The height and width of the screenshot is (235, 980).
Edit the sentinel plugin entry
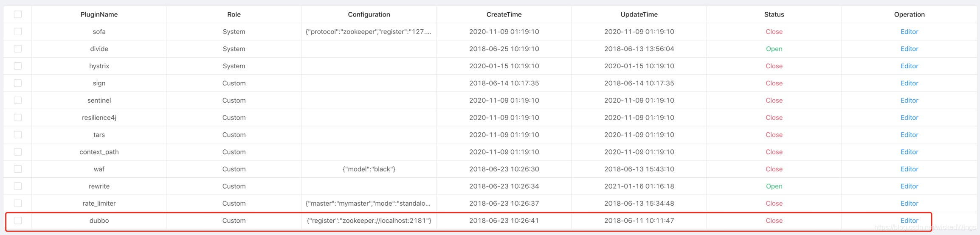coord(909,101)
